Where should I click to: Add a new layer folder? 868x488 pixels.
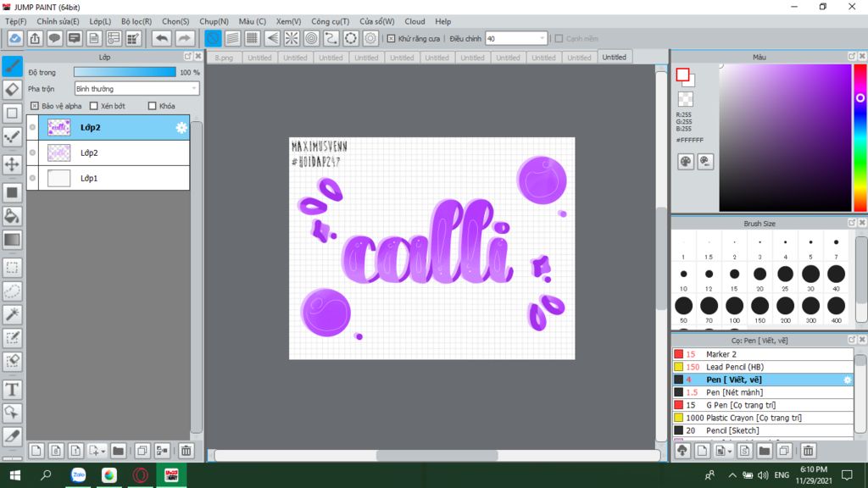coord(118,451)
